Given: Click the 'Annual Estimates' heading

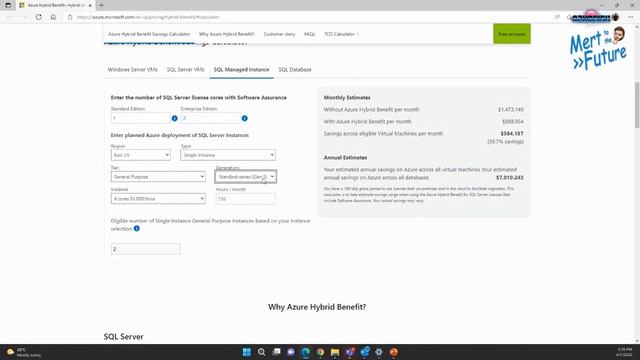Looking at the screenshot, I should click(345, 158).
